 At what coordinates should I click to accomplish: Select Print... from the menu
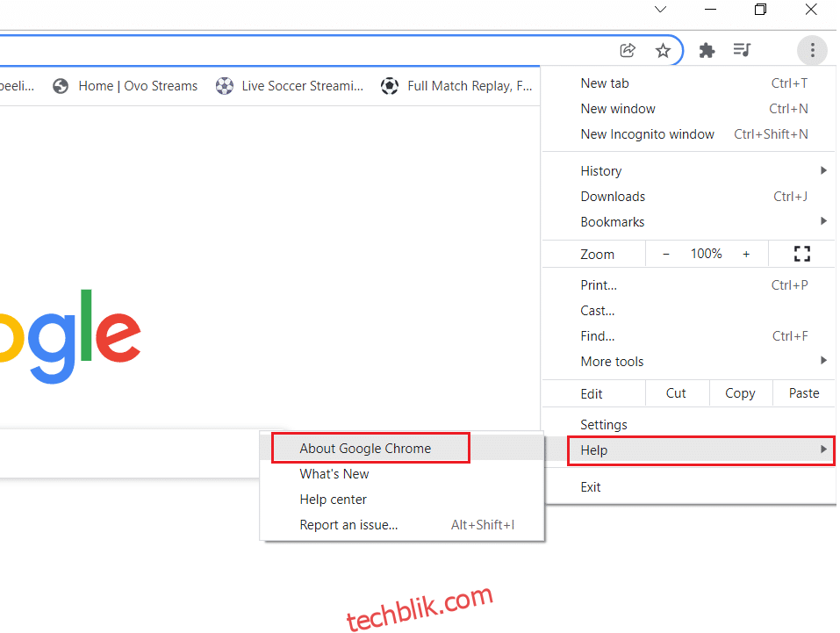click(x=688, y=285)
